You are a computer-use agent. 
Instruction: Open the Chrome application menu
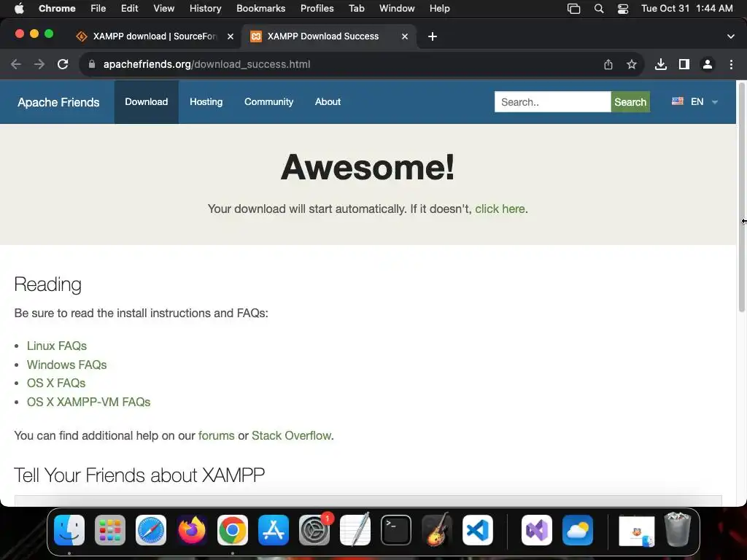pos(57,9)
